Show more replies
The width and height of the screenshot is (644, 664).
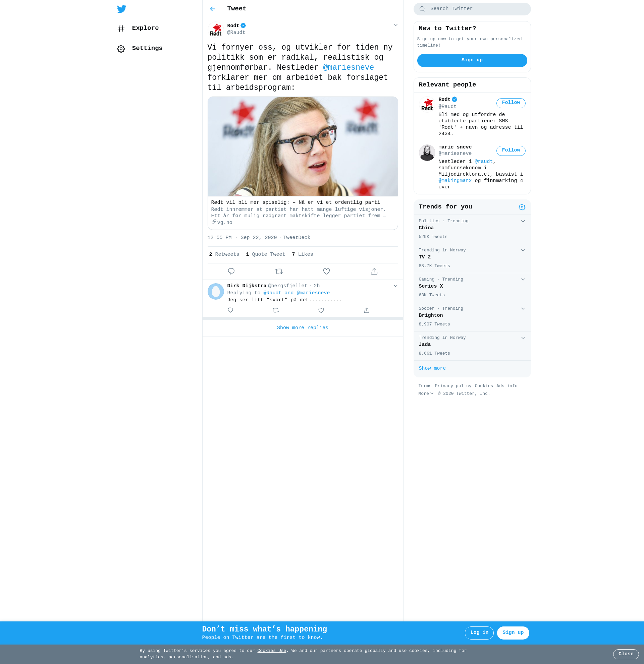[303, 328]
